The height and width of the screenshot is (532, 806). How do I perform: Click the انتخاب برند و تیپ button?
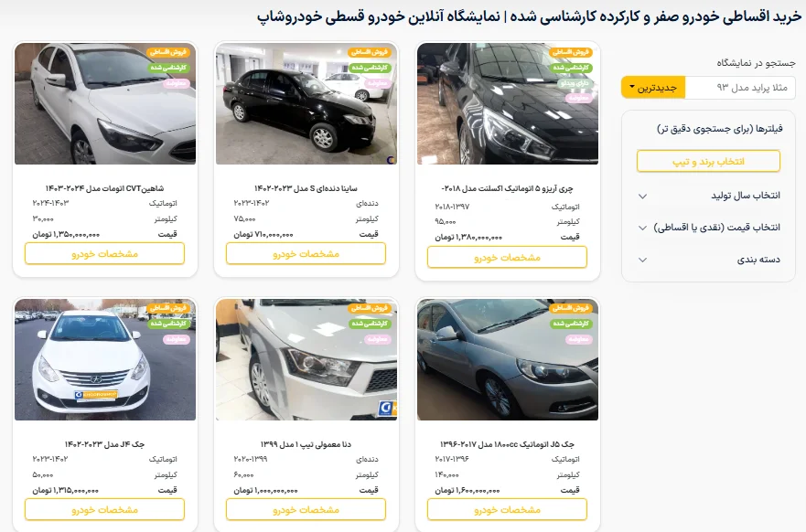pyautogui.click(x=708, y=161)
